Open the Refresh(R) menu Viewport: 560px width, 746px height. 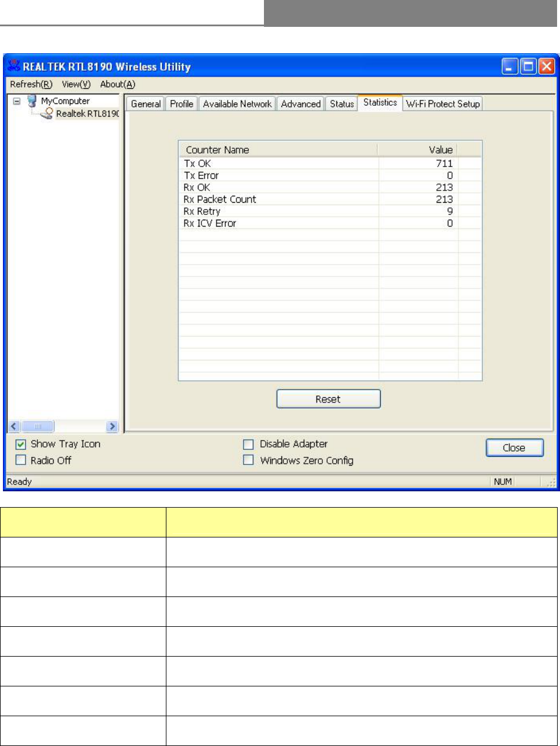click(31, 84)
